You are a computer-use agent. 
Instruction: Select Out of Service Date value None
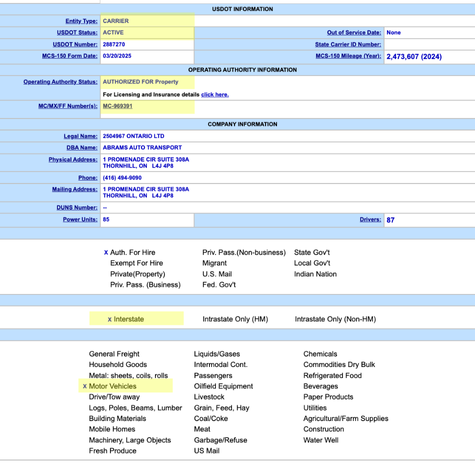[394, 33]
